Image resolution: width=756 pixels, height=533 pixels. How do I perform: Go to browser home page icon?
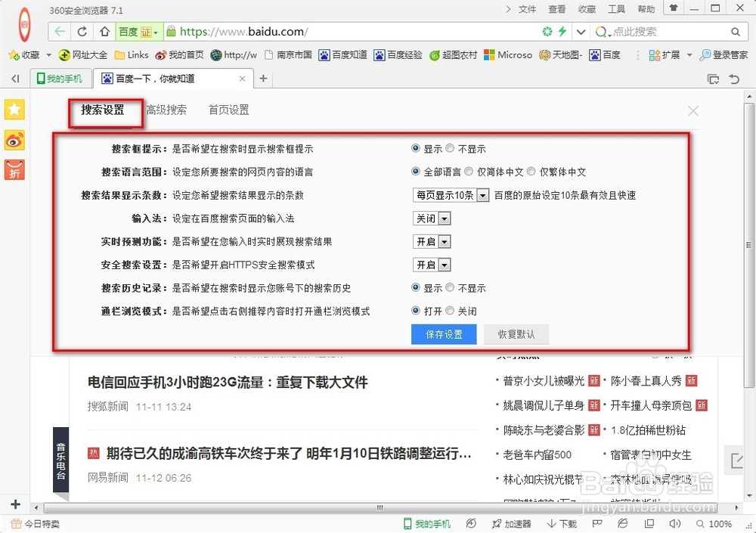point(104,32)
